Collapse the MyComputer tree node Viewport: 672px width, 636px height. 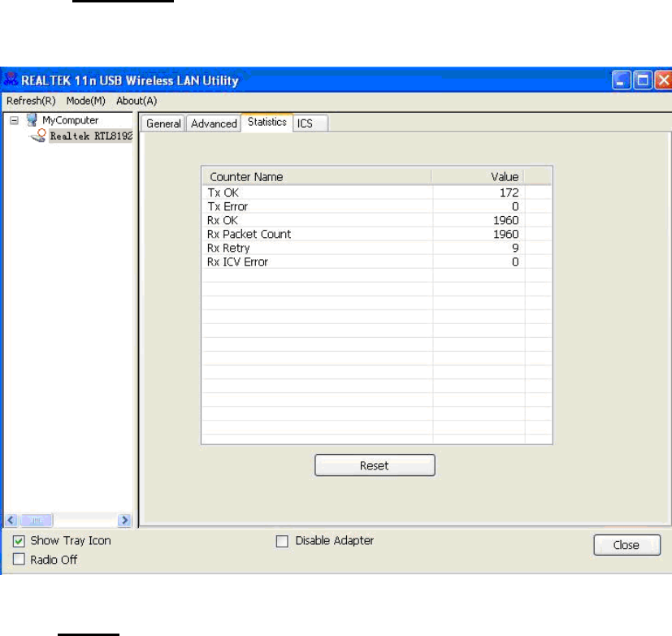click(x=14, y=120)
